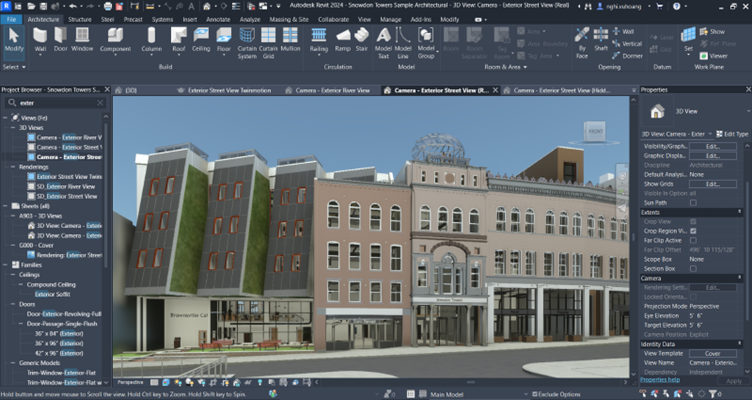
Task: Choose the Roof tool
Action: coord(179,39)
